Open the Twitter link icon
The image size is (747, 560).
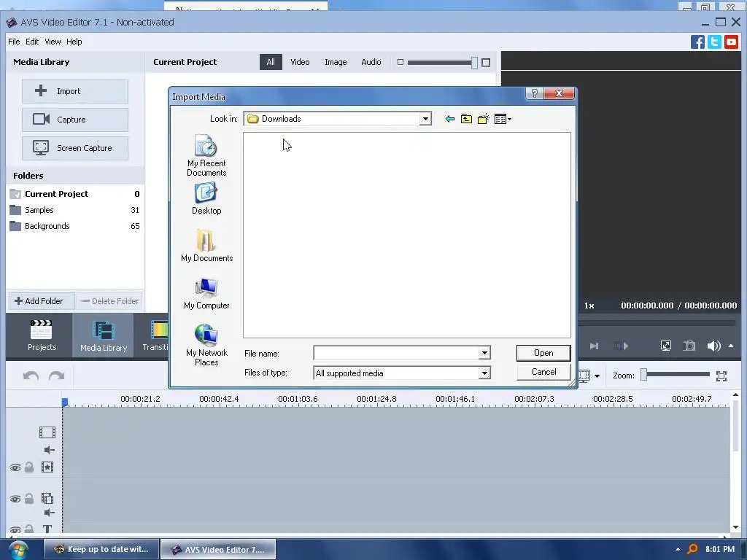click(714, 42)
